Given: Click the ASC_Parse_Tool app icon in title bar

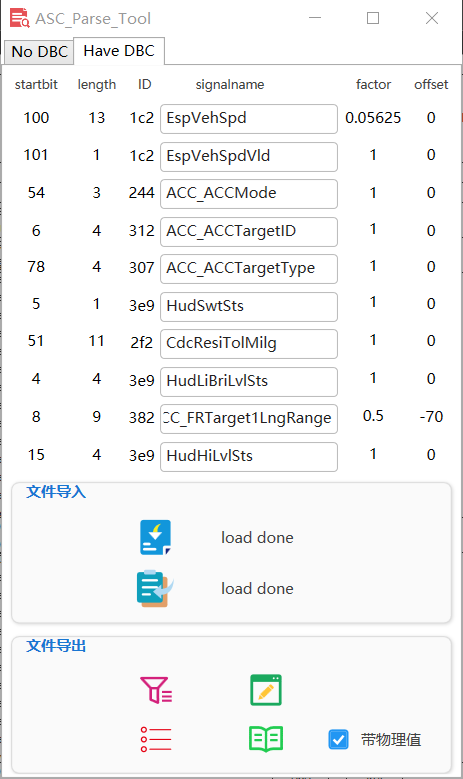Looking at the screenshot, I should (19, 18).
